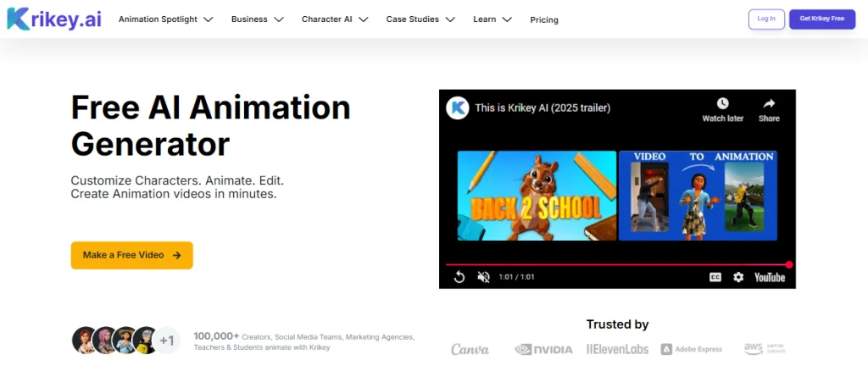Expand the Character AI menu
The height and width of the screenshot is (382, 868).
pyautogui.click(x=335, y=19)
